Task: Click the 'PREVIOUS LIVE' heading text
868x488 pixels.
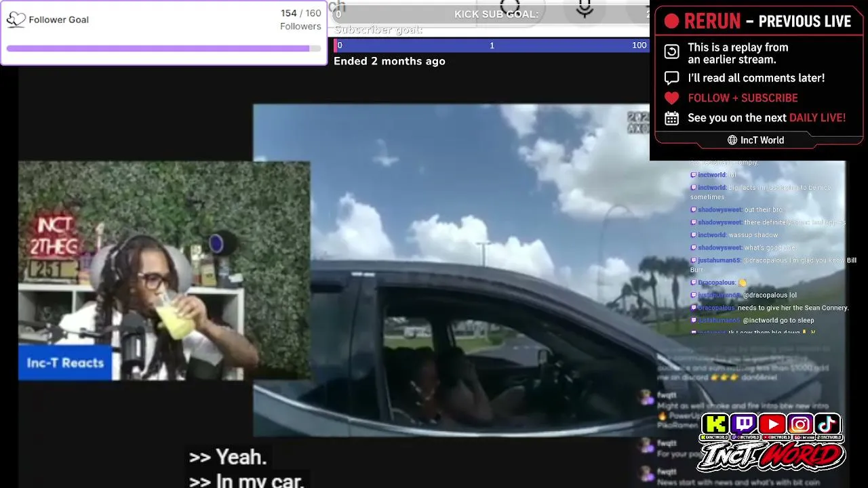Action: point(805,21)
